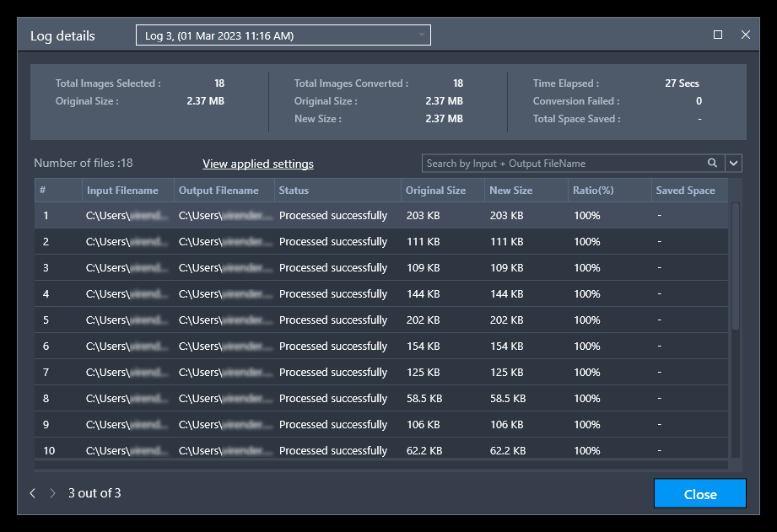
Task: Open View applied settings link
Action: pos(257,164)
